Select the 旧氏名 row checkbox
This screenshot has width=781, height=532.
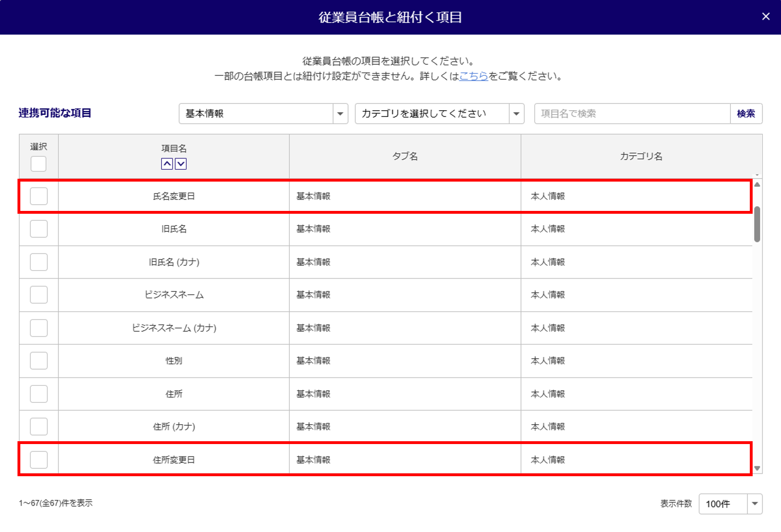pos(39,229)
